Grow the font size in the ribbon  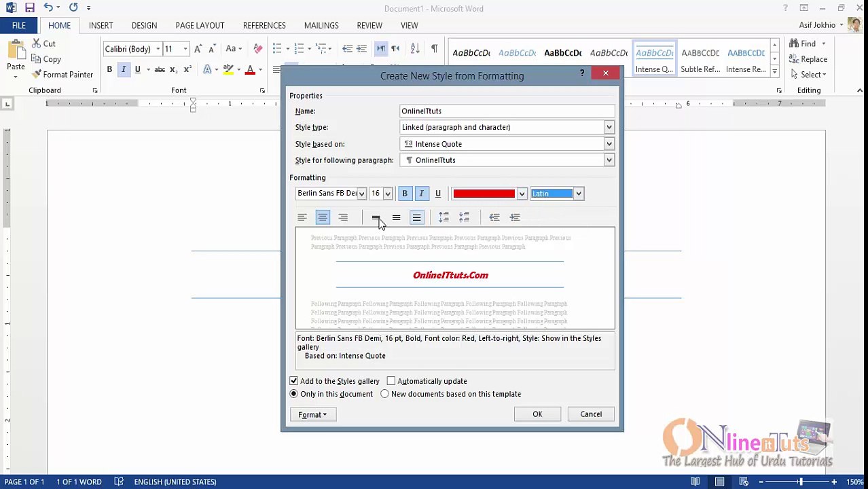[198, 49]
